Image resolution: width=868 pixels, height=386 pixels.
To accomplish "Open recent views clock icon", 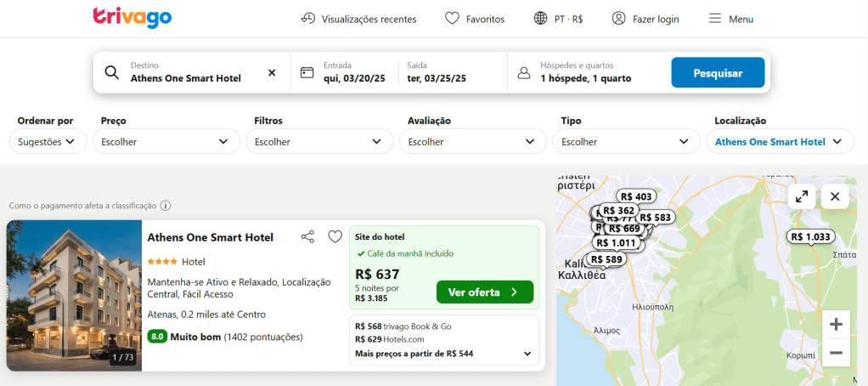I will [308, 19].
